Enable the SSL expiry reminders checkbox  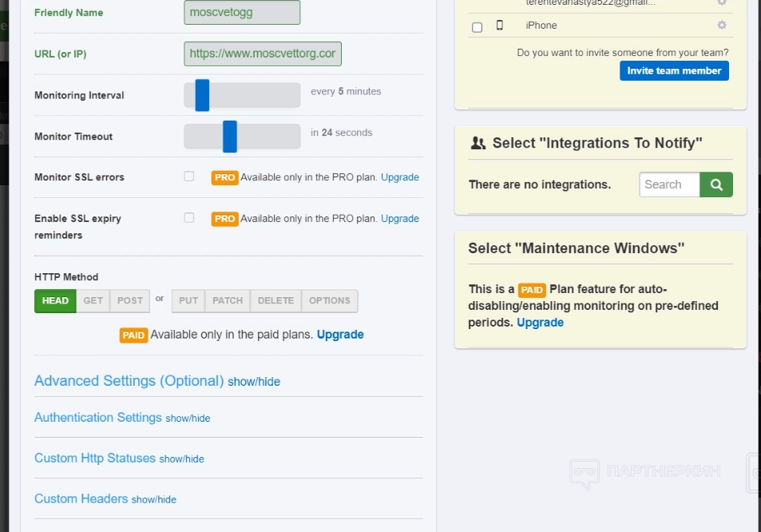click(189, 217)
